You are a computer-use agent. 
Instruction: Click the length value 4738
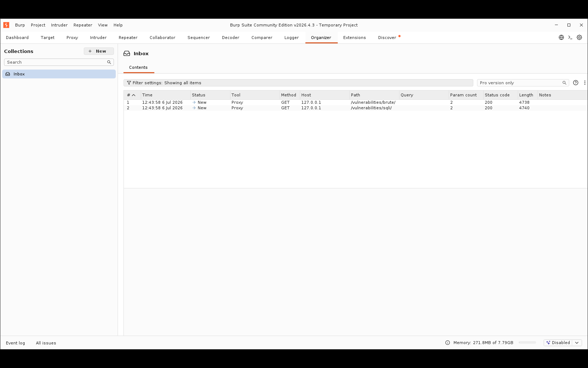[524, 102]
